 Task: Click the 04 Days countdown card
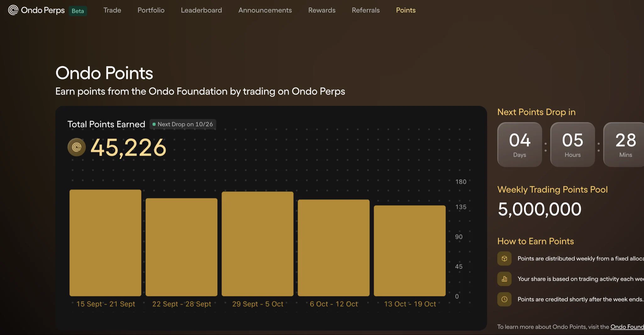click(519, 145)
